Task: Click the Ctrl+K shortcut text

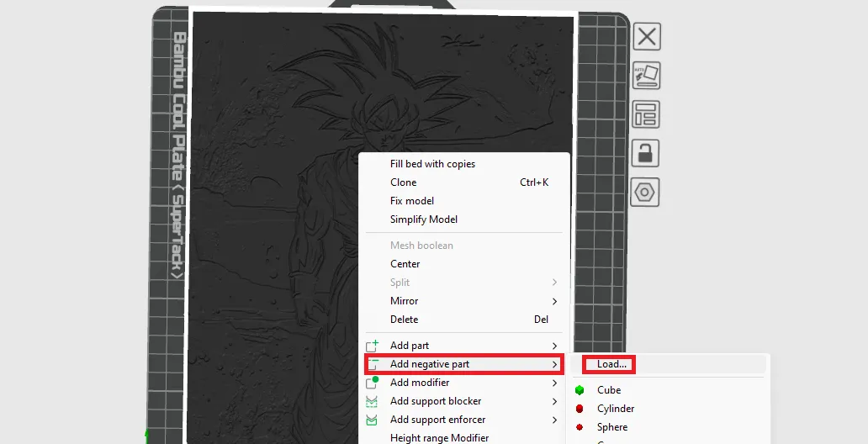Action: [x=534, y=182]
